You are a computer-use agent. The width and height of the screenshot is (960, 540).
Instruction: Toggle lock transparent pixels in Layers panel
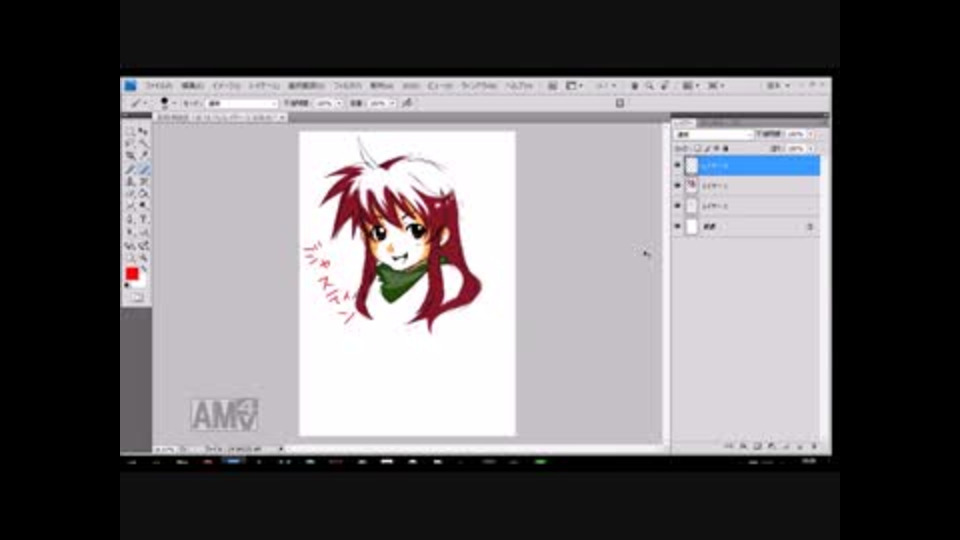coord(697,149)
